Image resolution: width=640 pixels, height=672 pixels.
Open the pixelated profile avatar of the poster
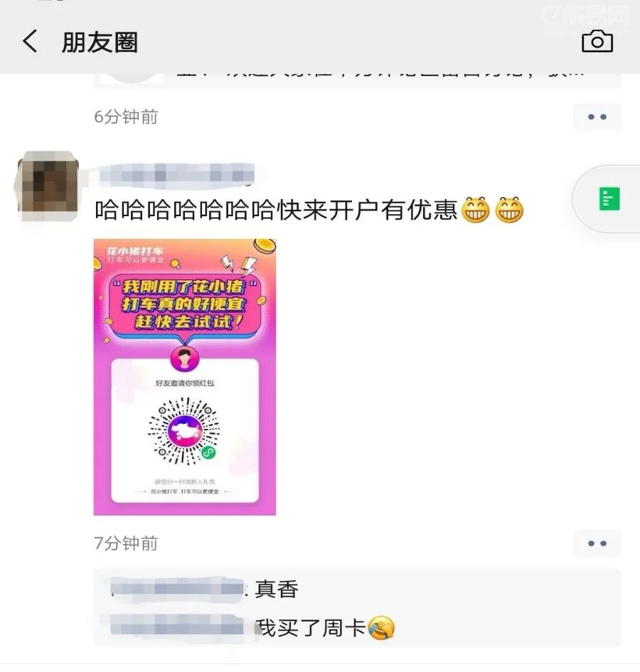48,186
